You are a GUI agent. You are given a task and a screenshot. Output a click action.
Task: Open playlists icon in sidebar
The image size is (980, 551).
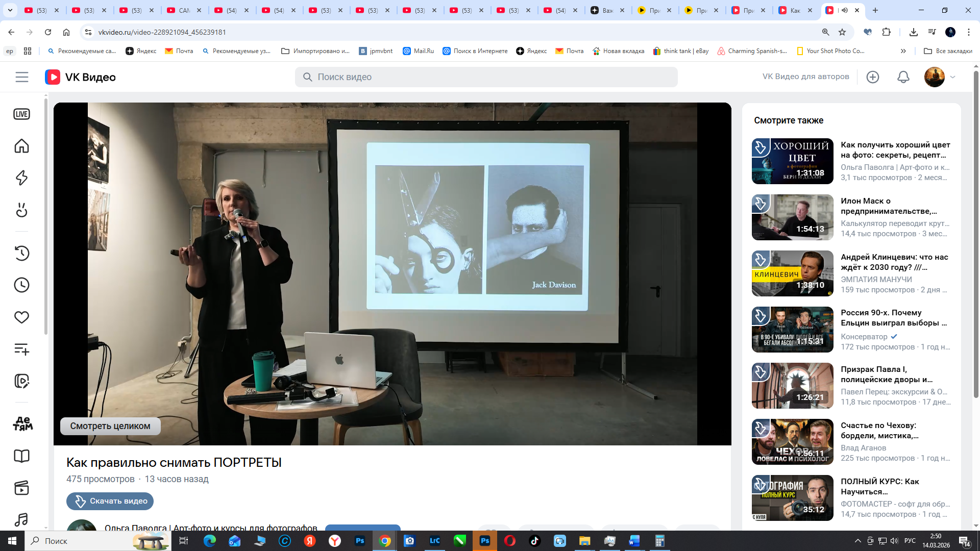coord(21,349)
